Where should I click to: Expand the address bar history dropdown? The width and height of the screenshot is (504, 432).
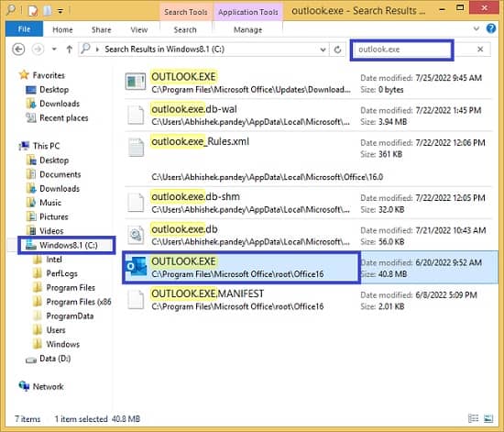tap(323, 50)
